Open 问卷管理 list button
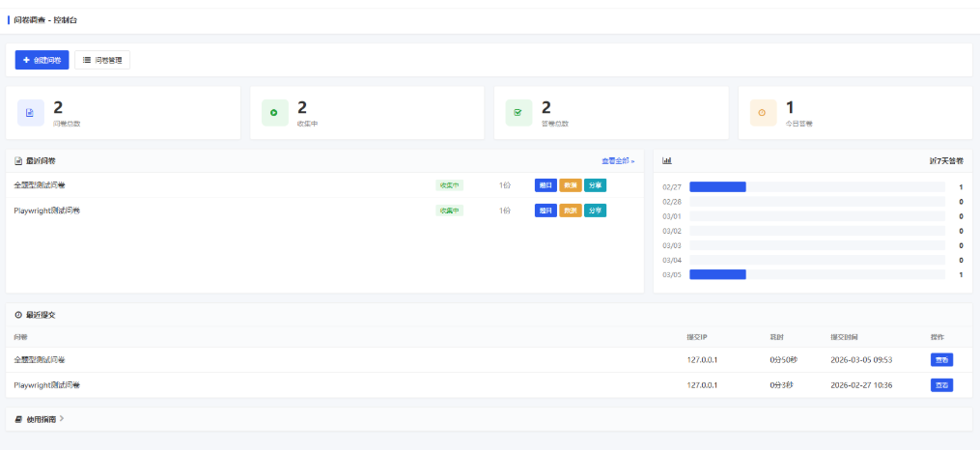This screenshot has height=450, width=980. coord(102,60)
